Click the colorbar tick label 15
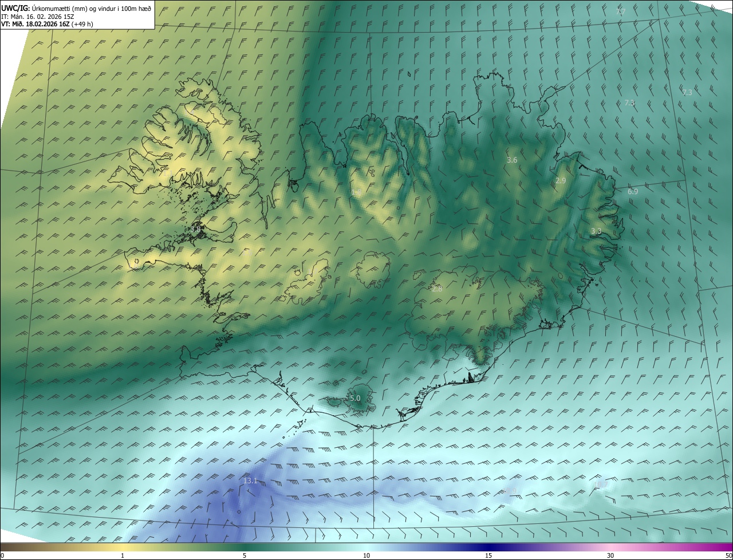The width and height of the screenshot is (733, 560). (488, 555)
